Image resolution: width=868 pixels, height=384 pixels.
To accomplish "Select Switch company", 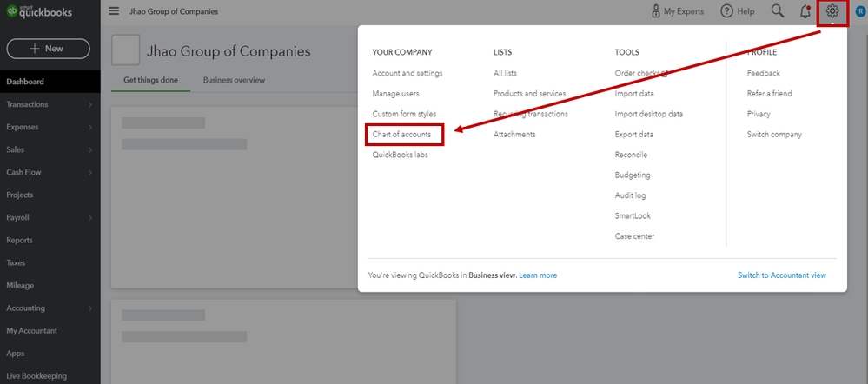I will tap(774, 135).
